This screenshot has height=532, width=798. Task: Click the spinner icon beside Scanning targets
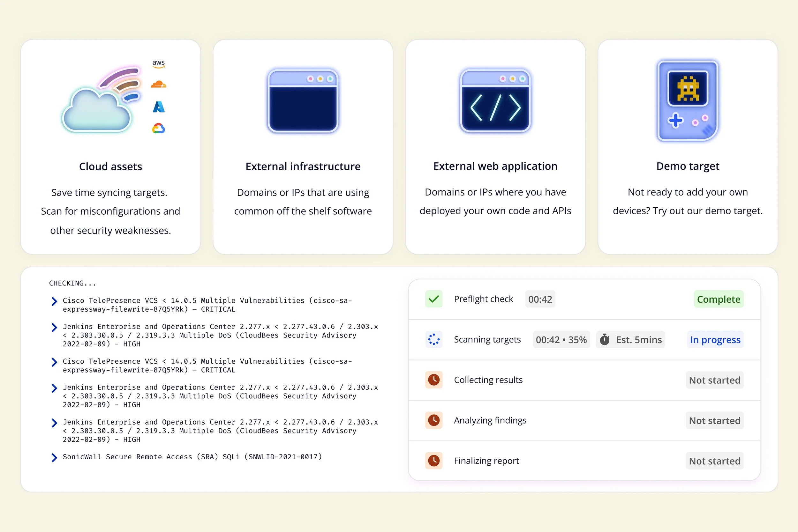pos(434,339)
